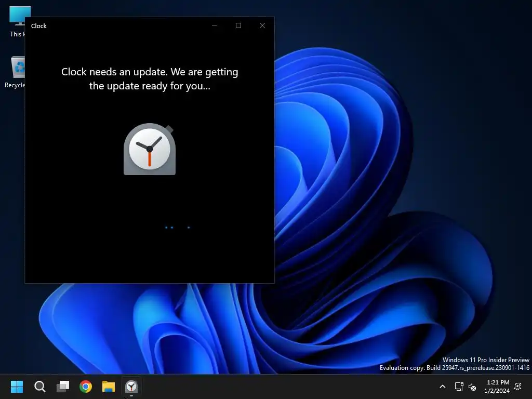
Task: Open File Explorer from the taskbar
Action: 109,387
